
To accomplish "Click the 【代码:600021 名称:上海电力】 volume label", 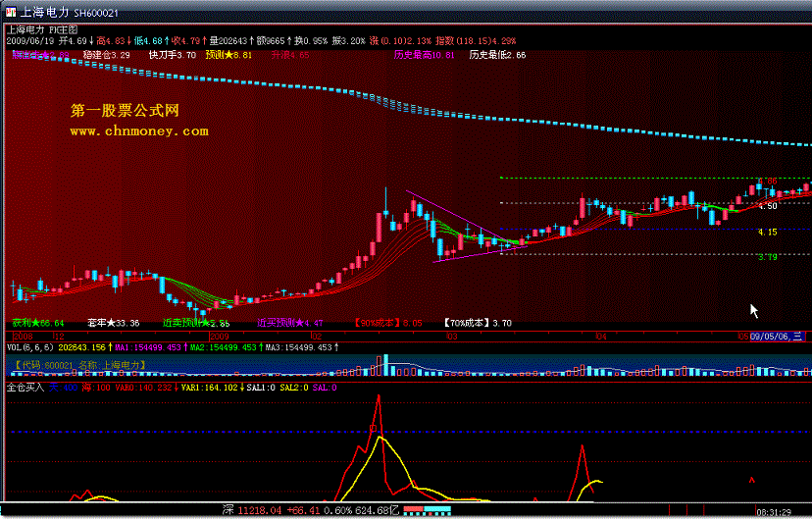I will pos(78,365).
